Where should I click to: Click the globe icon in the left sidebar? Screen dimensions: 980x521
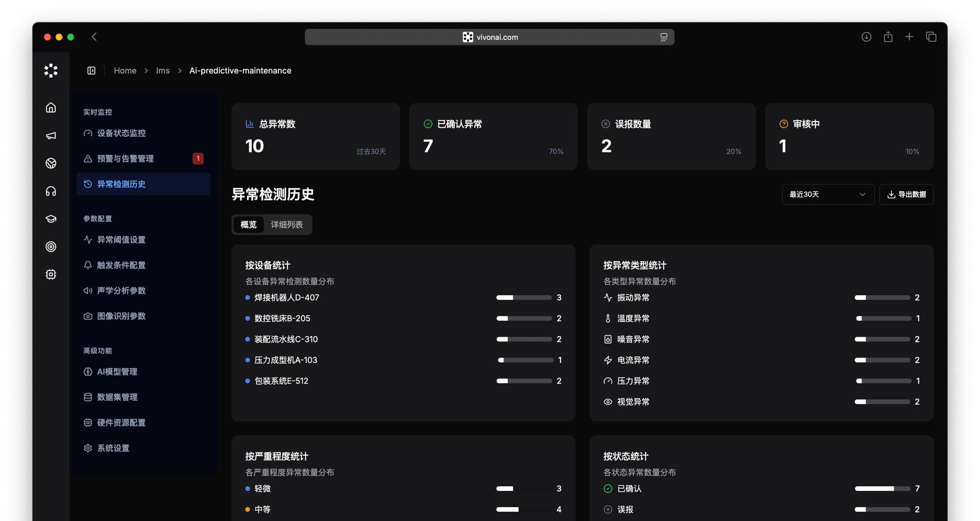pyautogui.click(x=51, y=163)
